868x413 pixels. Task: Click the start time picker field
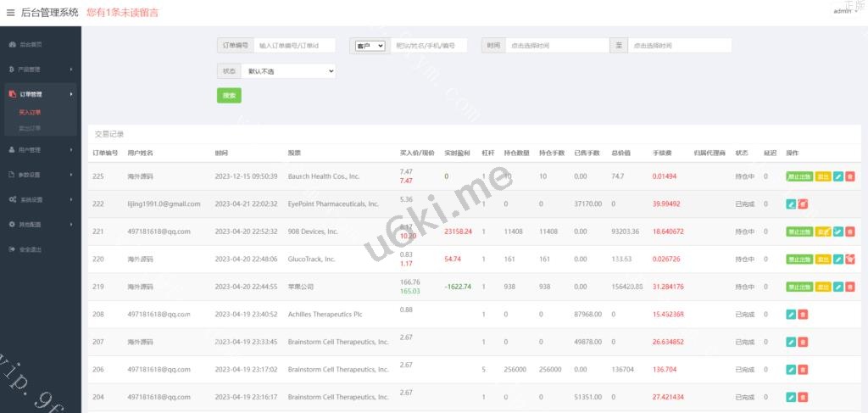(554, 46)
